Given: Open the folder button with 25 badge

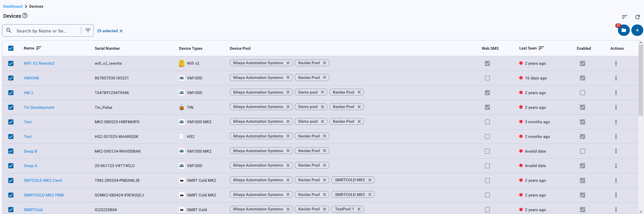Looking at the screenshot, I should (x=624, y=30).
